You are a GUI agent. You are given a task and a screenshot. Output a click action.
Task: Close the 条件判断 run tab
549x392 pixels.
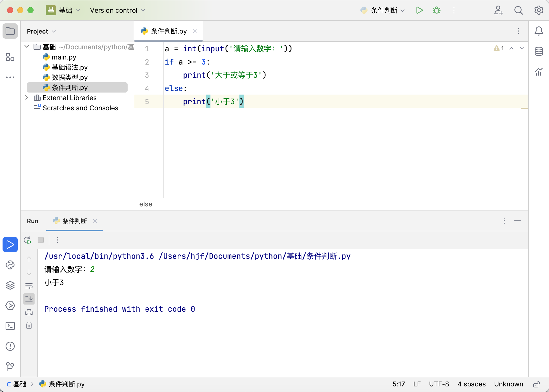pyautogui.click(x=95, y=221)
